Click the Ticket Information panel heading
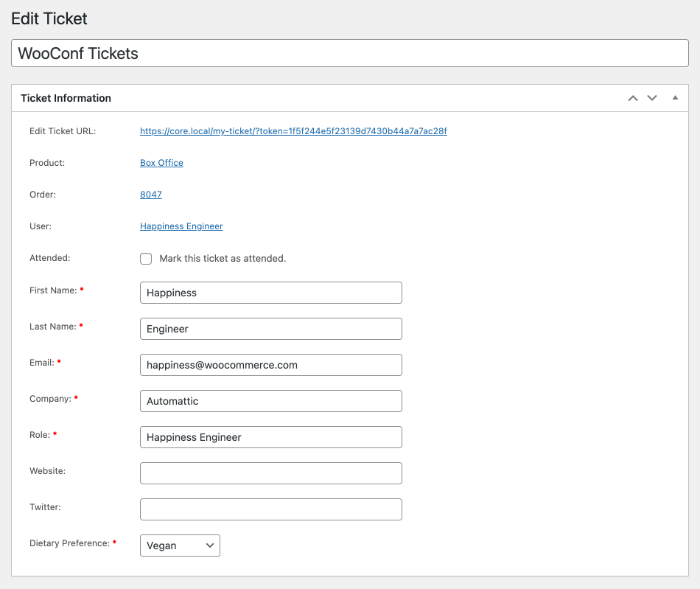Image resolution: width=700 pixels, height=589 pixels. click(66, 98)
